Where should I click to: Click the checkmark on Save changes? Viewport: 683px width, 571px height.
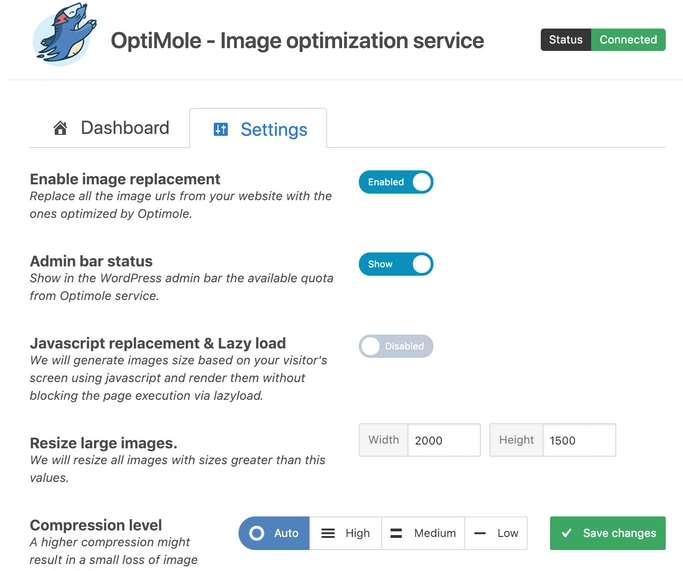[566, 533]
